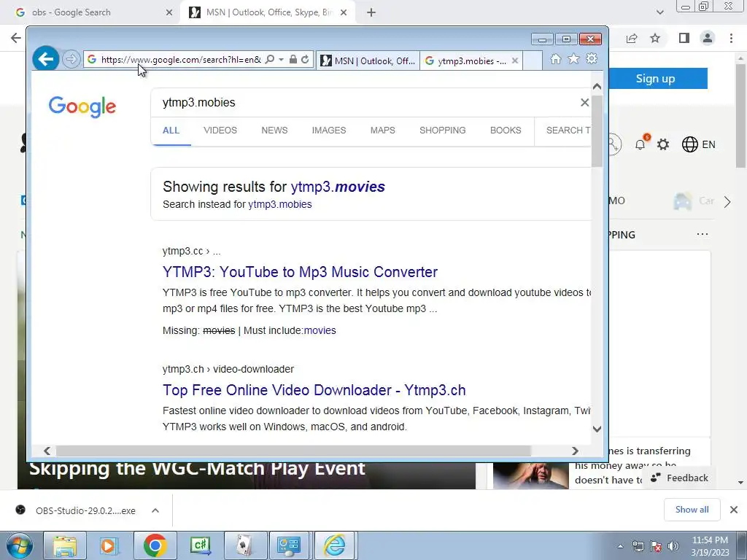
Task: Open Chrome profile avatar
Action: (x=708, y=38)
